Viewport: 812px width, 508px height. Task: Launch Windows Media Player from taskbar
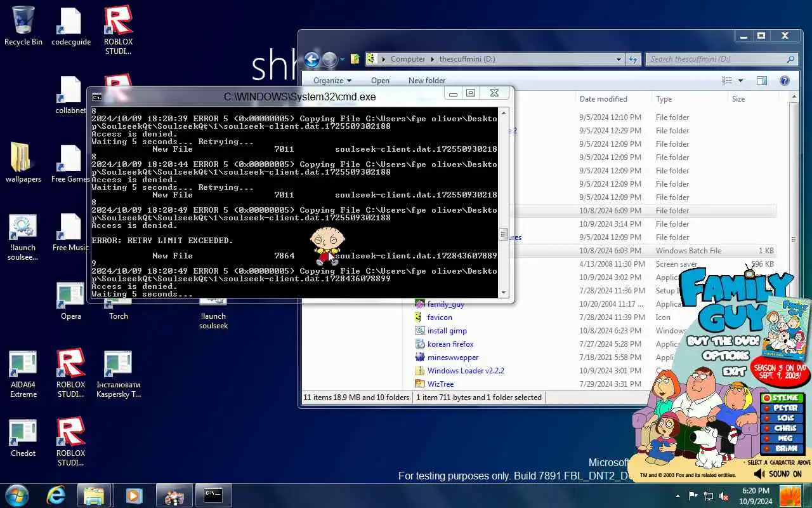pos(134,495)
